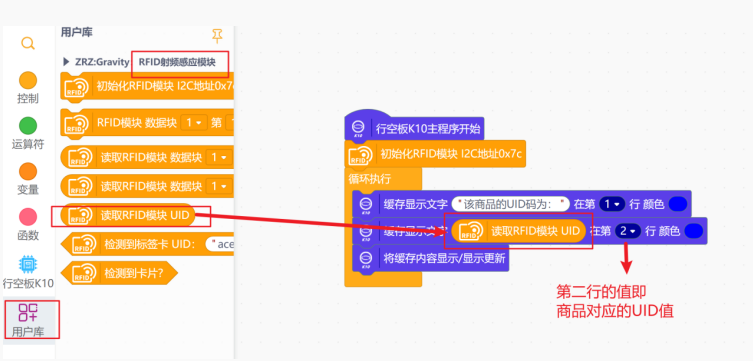Click canvas block 初始化RFID模块 I2C地址0x7c
Image resolution: width=753 pixels, height=362 pixels.
point(435,154)
